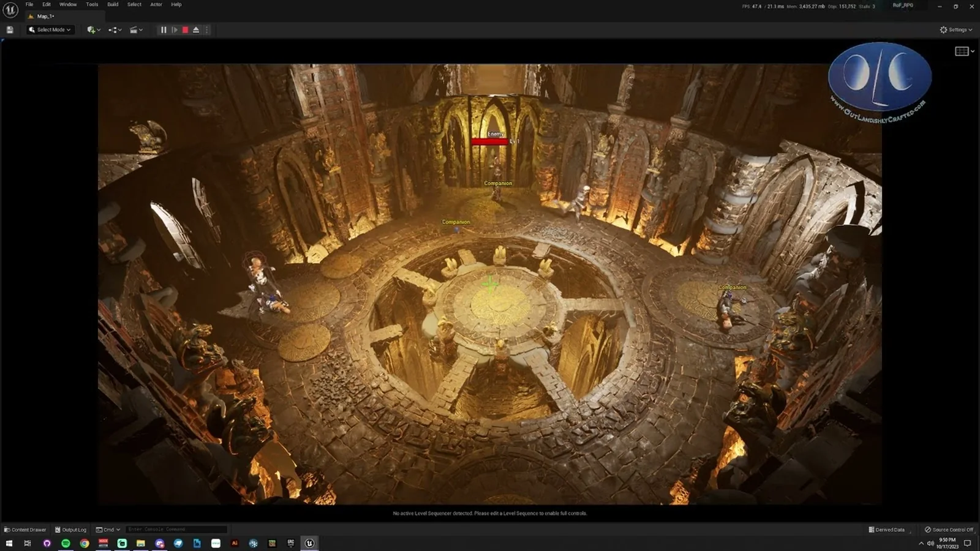The height and width of the screenshot is (551, 980).
Task: Open the Help menu
Action: (176, 4)
